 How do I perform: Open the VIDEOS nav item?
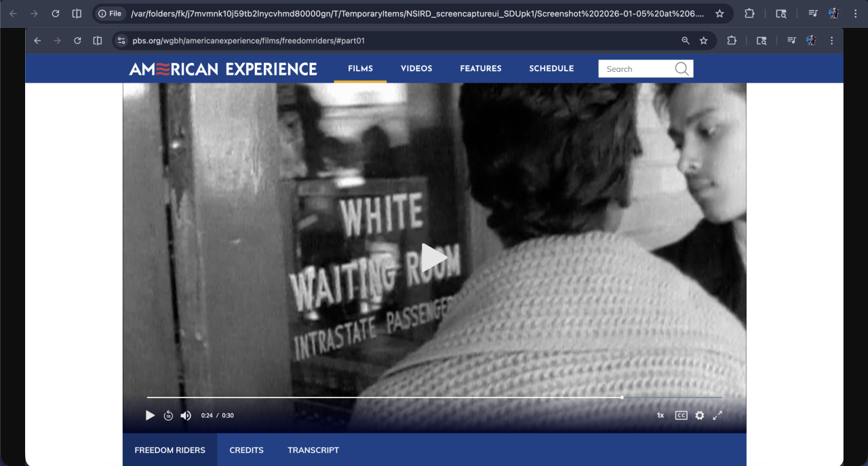coord(416,69)
